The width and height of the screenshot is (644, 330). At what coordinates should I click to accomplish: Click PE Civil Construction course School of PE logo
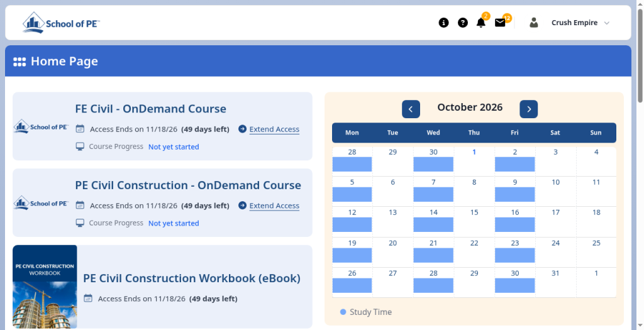(x=41, y=203)
